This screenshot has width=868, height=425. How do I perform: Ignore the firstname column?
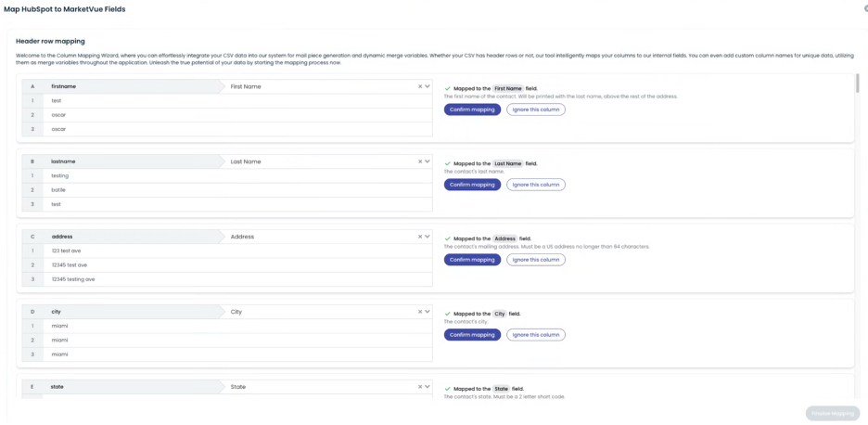point(536,109)
